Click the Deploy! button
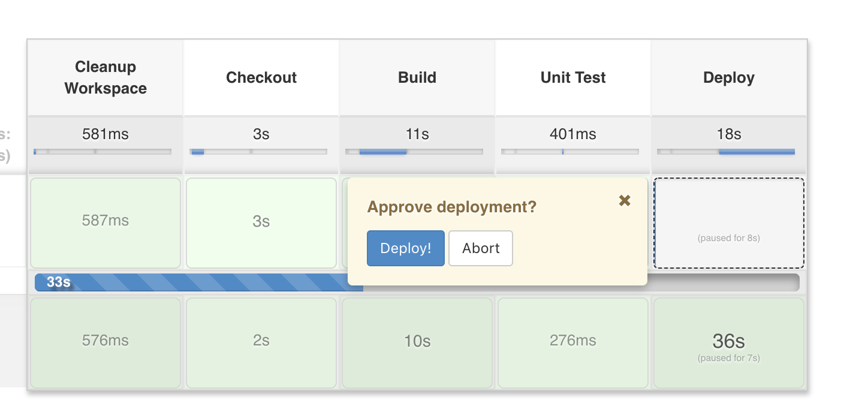The image size is (868, 415). tap(406, 248)
